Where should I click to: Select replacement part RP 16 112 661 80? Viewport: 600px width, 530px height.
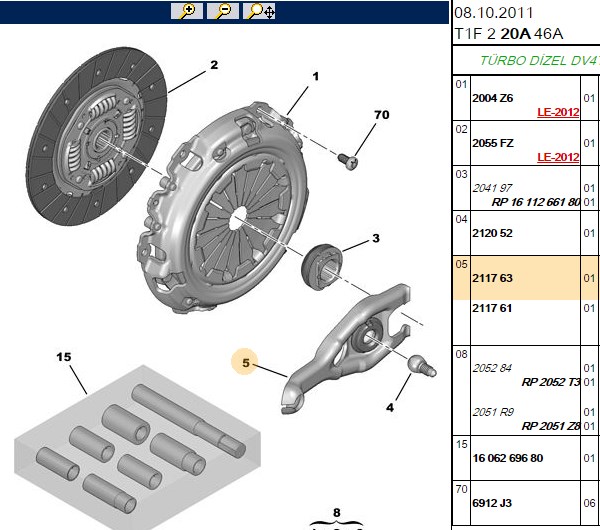[x=535, y=202]
